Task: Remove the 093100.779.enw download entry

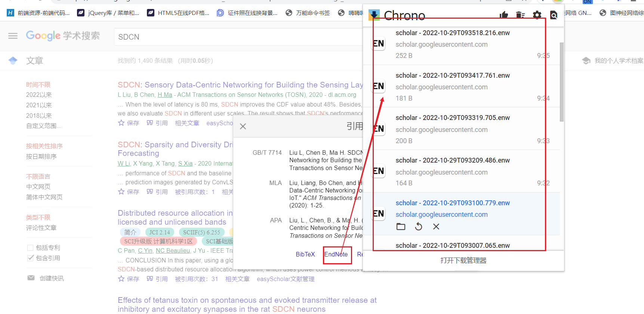Action: [x=436, y=227]
